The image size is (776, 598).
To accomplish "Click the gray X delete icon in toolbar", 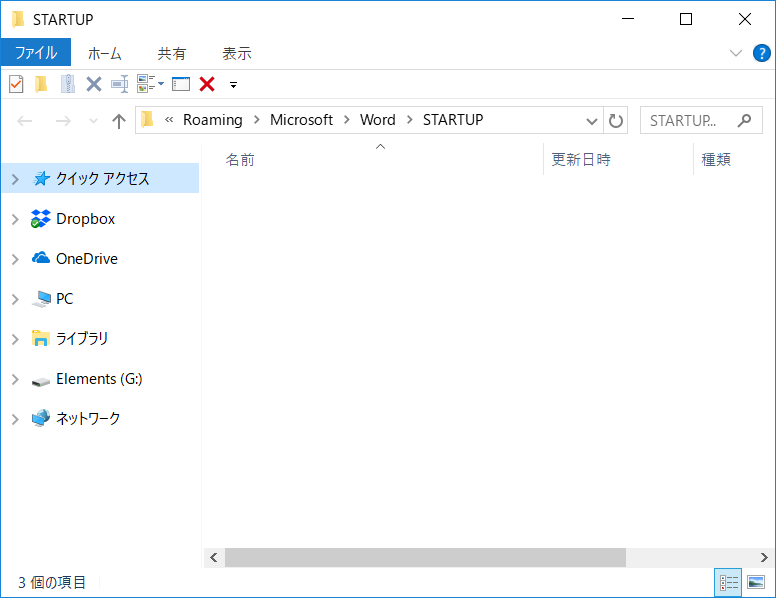I will click(94, 84).
